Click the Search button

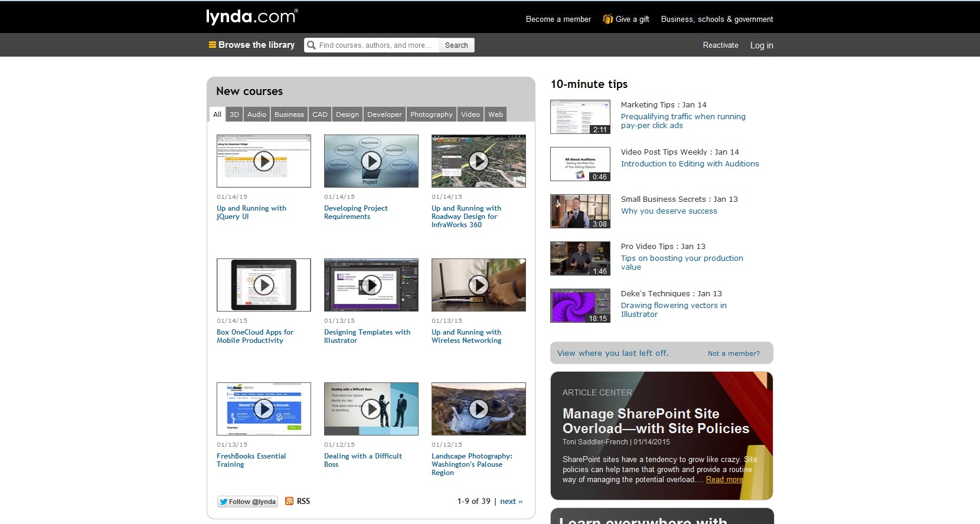[456, 45]
